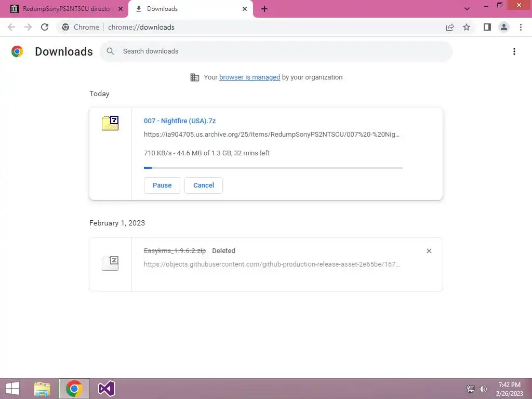Open a new browser tab
Image resolution: width=532 pixels, height=399 pixels.
[x=264, y=9]
